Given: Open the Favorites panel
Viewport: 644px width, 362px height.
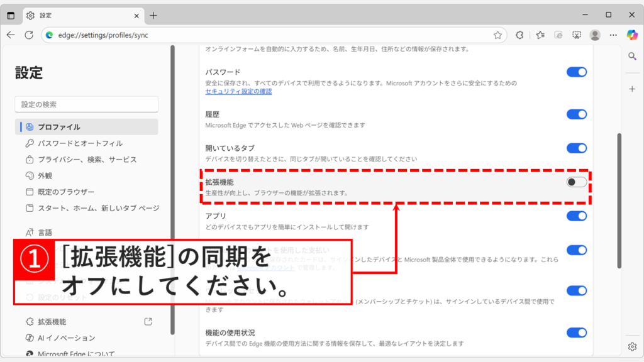Looking at the screenshot, I should pyautogui.click(x=540, y=36).
